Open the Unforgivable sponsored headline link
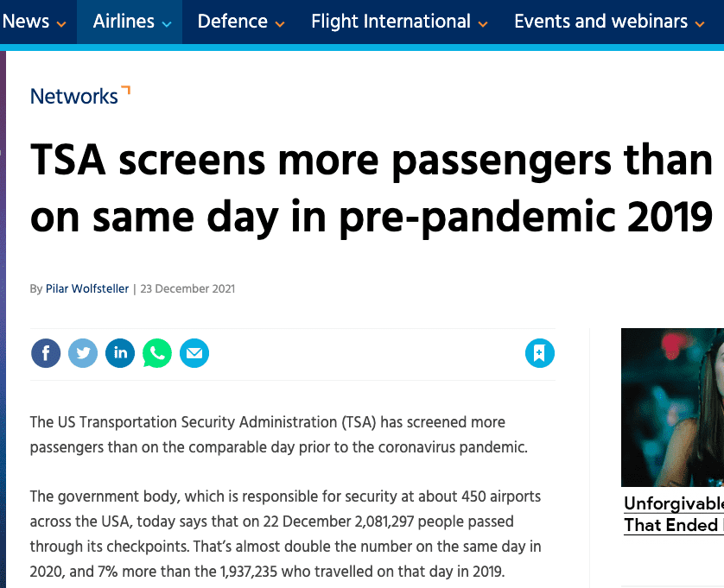Screen dimensions: 724x588 [674, 514]
